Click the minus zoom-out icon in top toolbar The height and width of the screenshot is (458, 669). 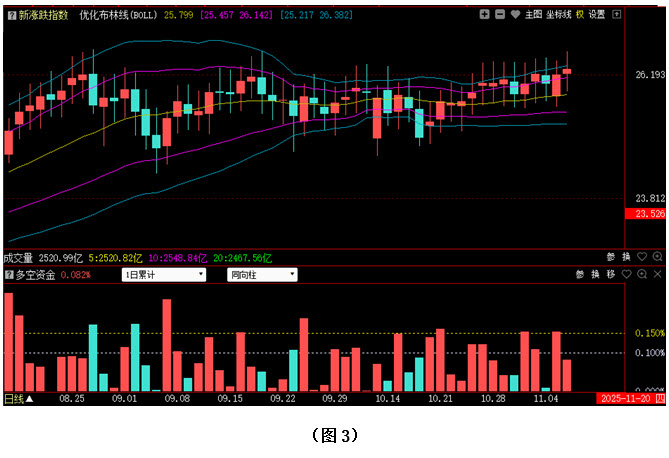[499, 15]
